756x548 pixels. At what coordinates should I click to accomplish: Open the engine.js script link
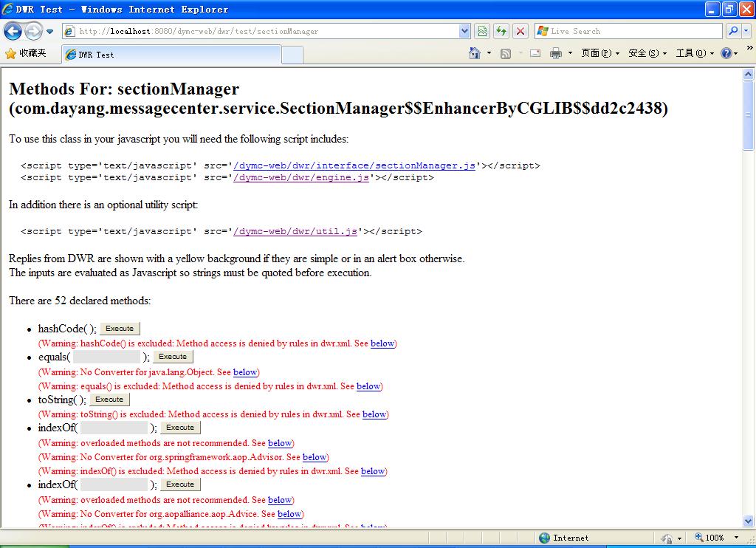[x=301, y=177]
